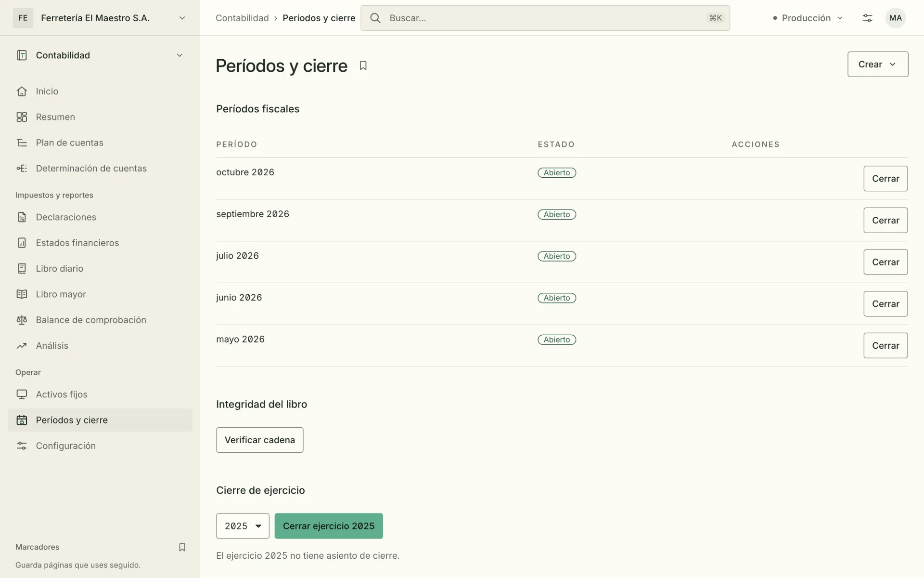Open the Ferretería El Maestro company switcher
The image size is (924, 578).
pos(100,18)
